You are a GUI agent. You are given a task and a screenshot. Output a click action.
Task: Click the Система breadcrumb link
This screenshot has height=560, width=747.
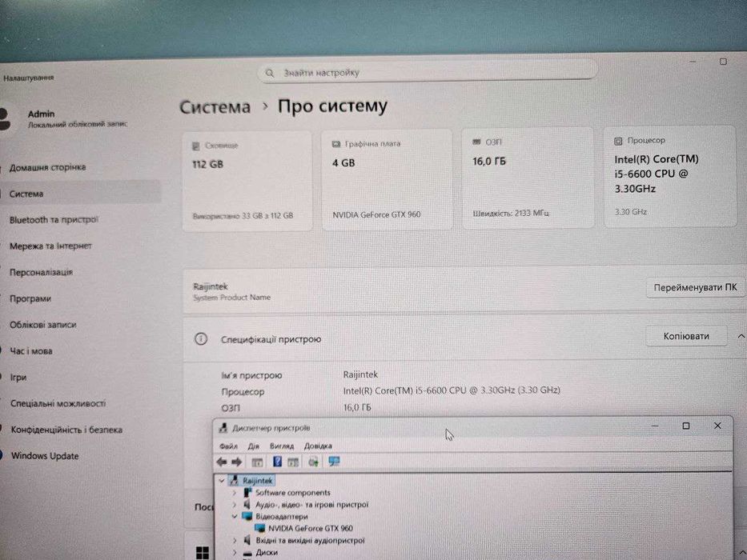coord(215,106)
